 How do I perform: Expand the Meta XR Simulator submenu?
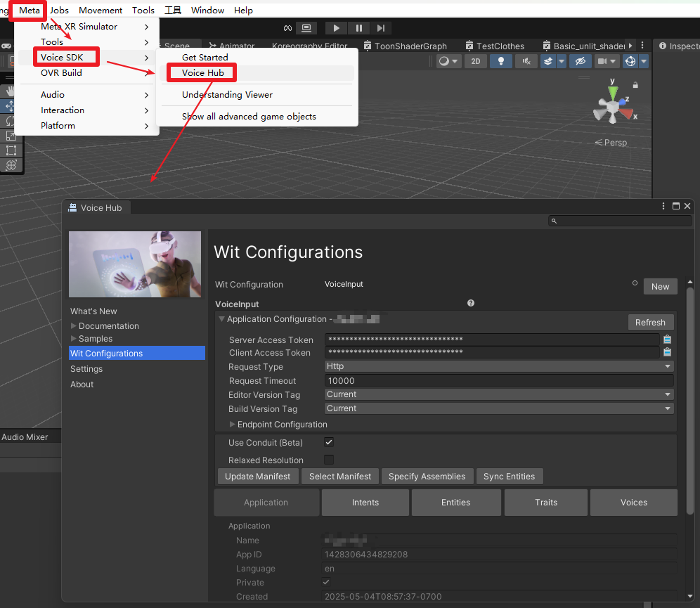tap(86, 26)
